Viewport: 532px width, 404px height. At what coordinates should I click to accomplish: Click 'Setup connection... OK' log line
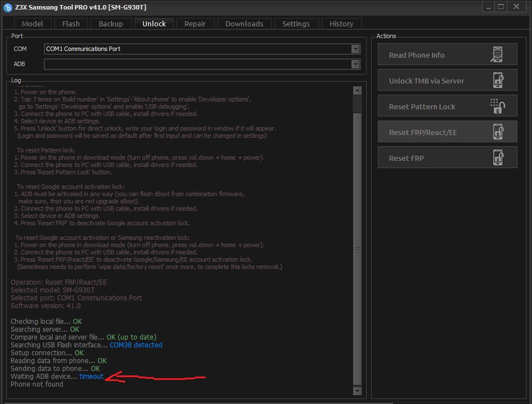point(47,353)
